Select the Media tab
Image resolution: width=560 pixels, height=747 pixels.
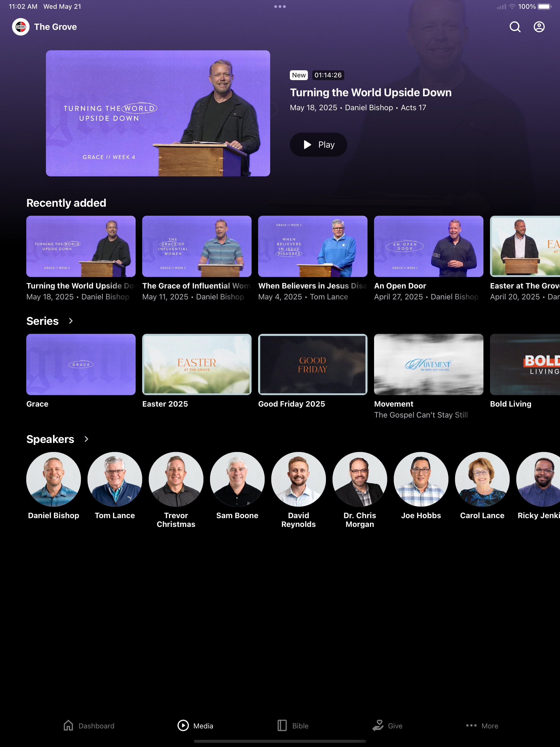[196, 725]
